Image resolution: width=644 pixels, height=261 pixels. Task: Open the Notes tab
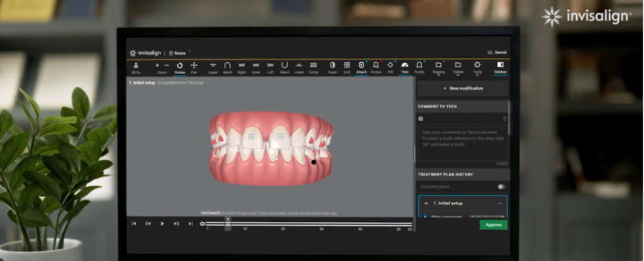(x=179, y=53)
